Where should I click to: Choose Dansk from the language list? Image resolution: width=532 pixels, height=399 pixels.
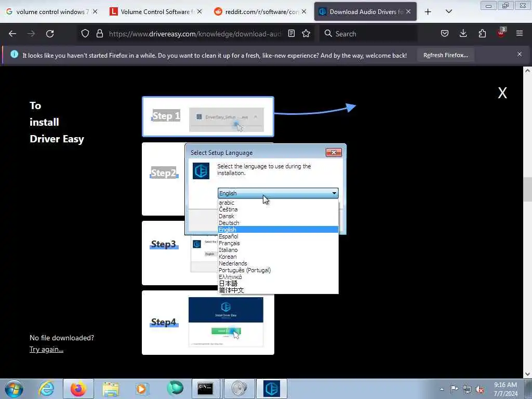tap(278, 216)
